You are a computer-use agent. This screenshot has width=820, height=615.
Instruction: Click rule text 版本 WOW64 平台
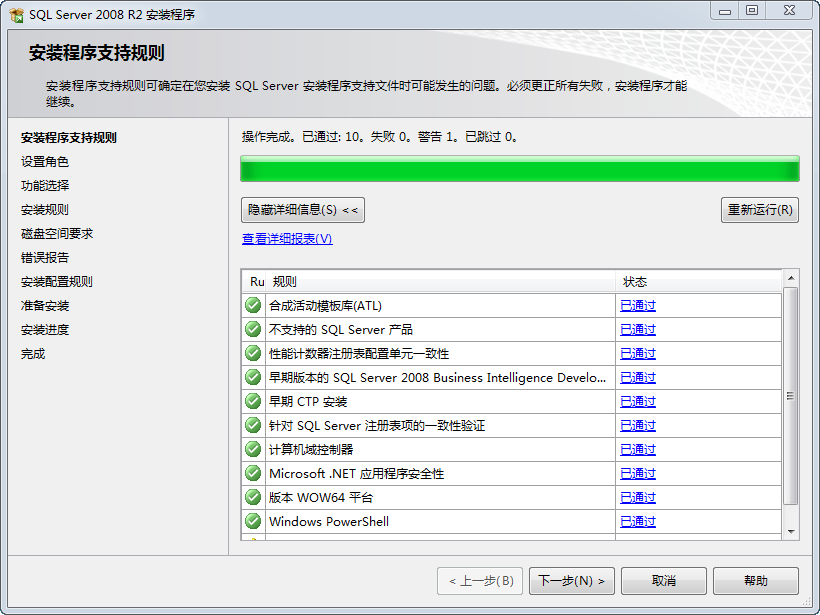tap(321, 498)
